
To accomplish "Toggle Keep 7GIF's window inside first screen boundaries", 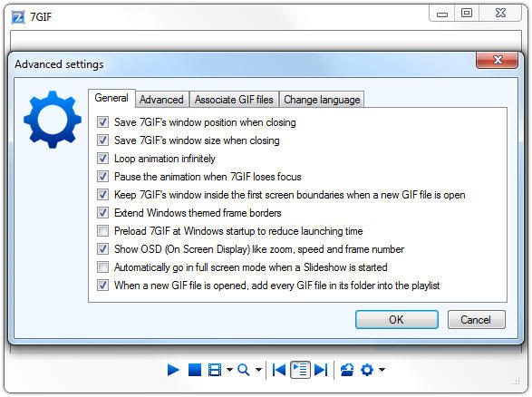I will [x=102, y=195].
